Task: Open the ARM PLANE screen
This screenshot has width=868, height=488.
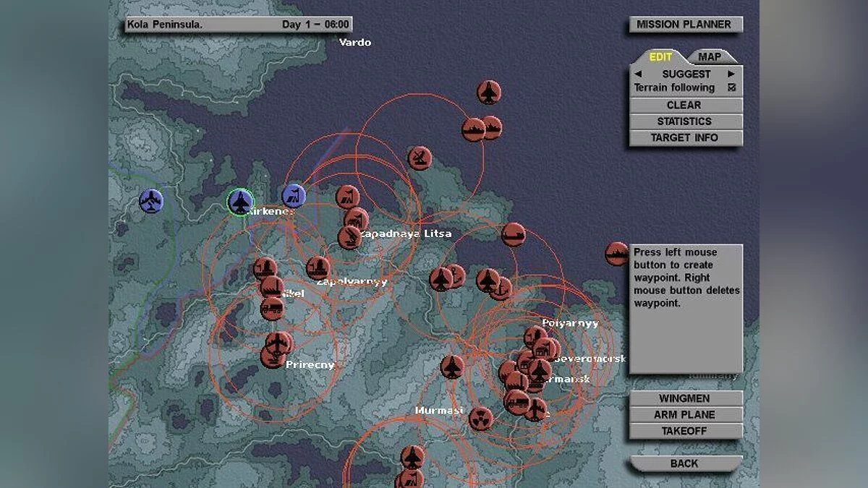Action: pyautogui.click(x=685, y=415)
